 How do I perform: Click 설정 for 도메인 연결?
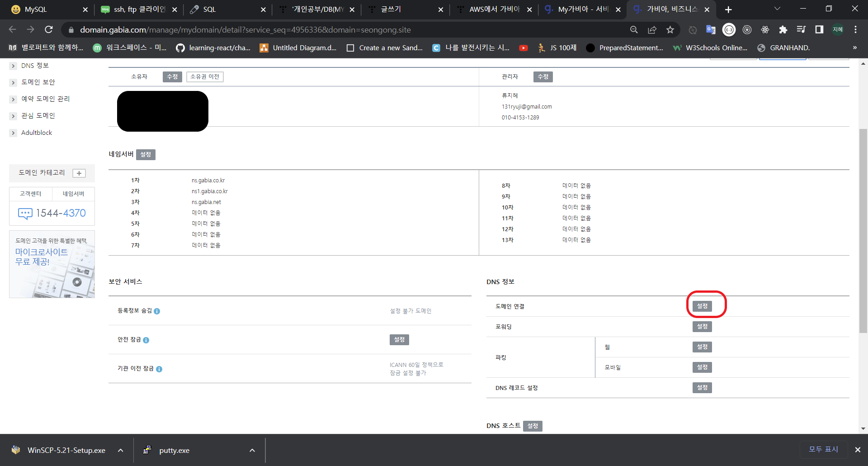tap(702, 306)
